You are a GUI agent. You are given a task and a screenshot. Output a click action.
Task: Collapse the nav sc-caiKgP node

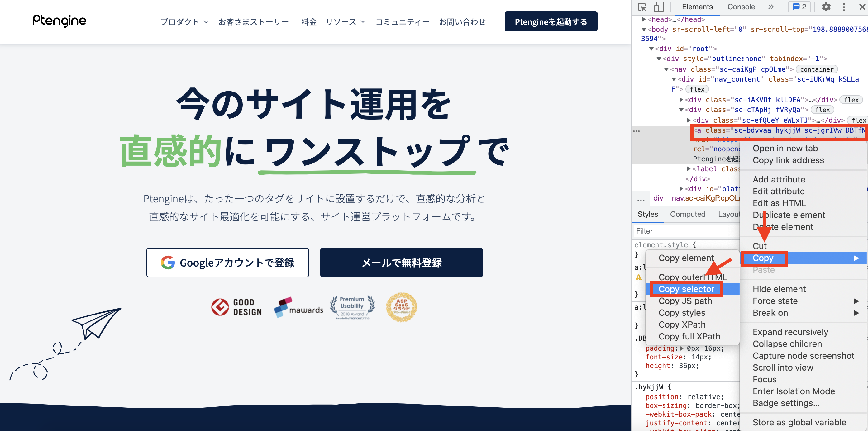(x=666, y=70)
